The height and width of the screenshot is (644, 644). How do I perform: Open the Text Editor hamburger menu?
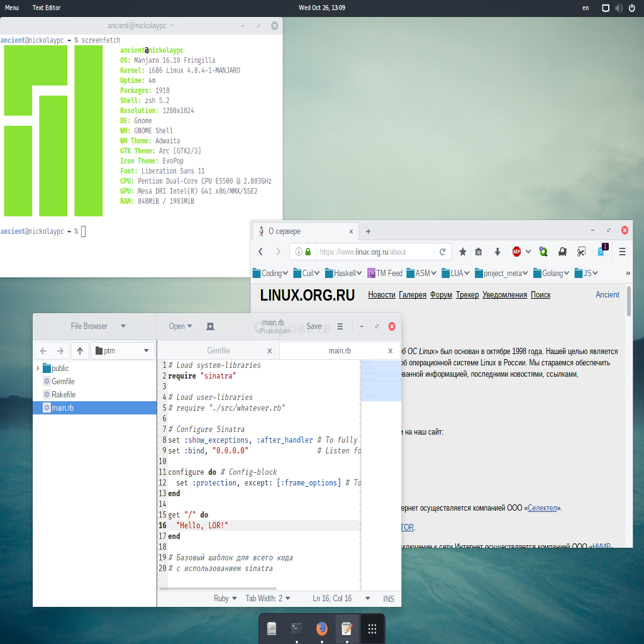(340, 326)
